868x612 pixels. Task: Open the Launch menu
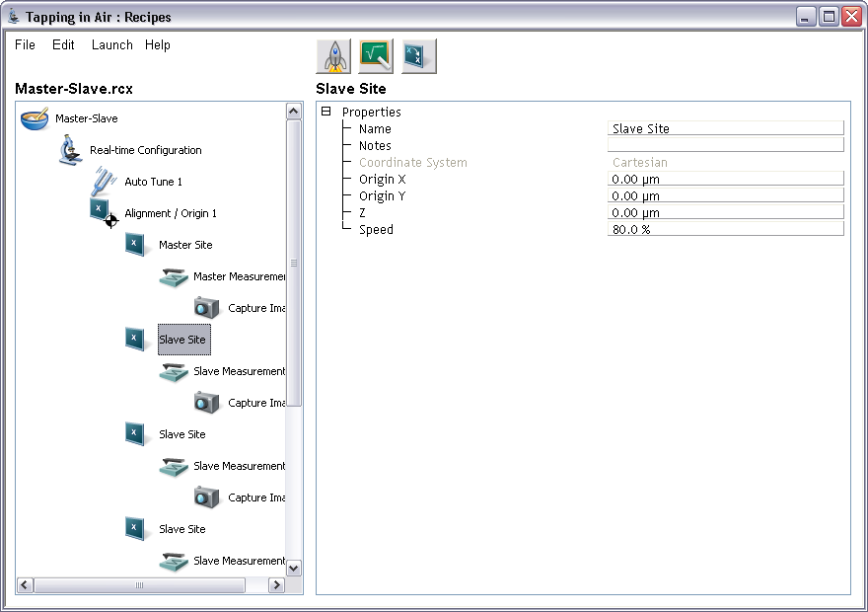(111, 45)
